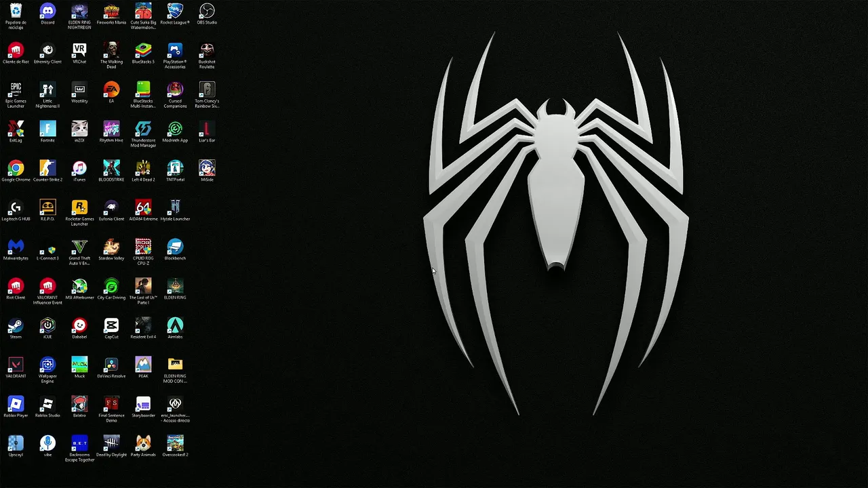The height and width of the screenshot is (488, 868).
Task: Select the MSI Afterburner icon
Action: coord(79,287)
